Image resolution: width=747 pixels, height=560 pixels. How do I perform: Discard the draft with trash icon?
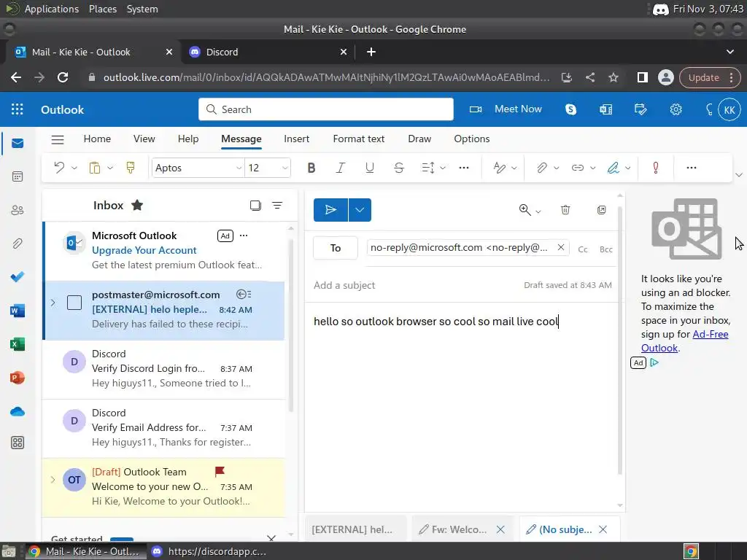click(x=565, y=210)
